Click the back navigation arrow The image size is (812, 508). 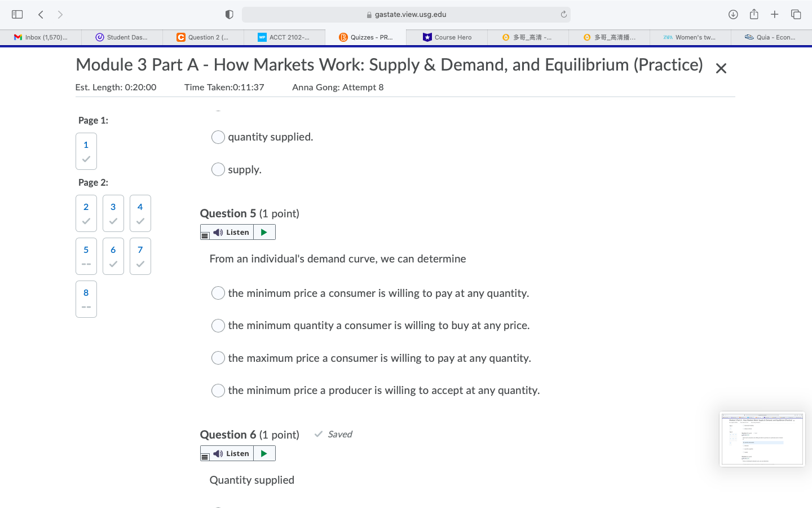coord(40,14)
